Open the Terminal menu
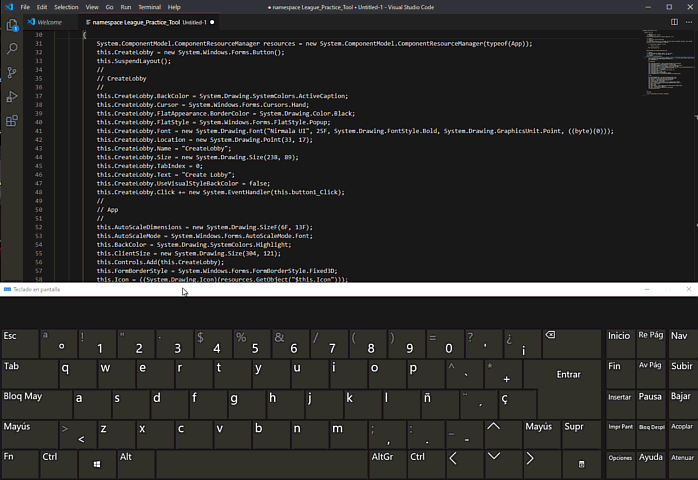This screenshot has height=480, width=698. point(149,6)
